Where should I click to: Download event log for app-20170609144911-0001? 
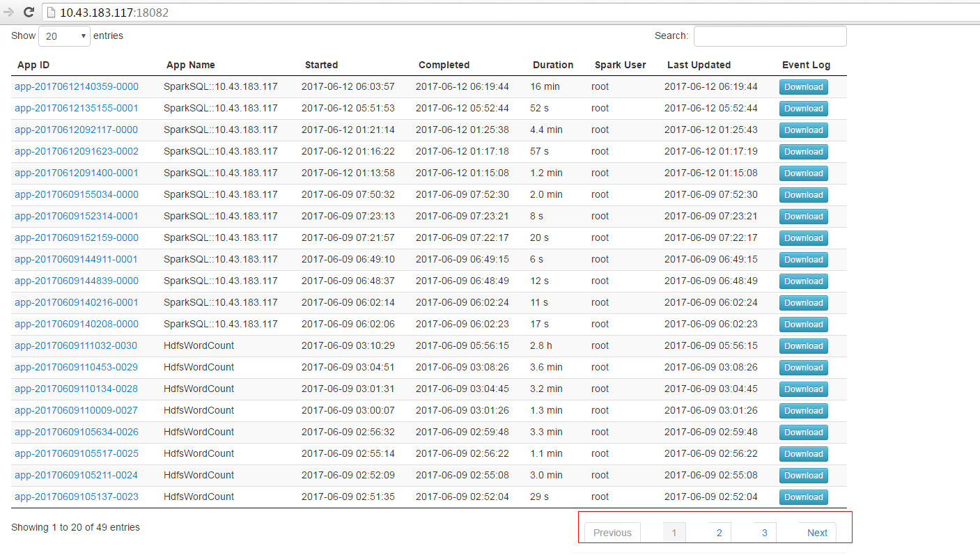(804, 260)
